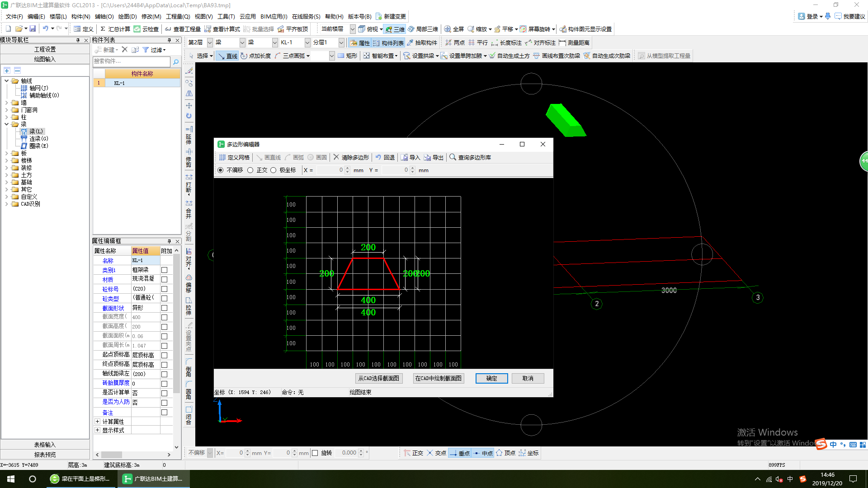Open the 文件(F) menu
This screenshot has width=868, height=488.
click(14, 16)
